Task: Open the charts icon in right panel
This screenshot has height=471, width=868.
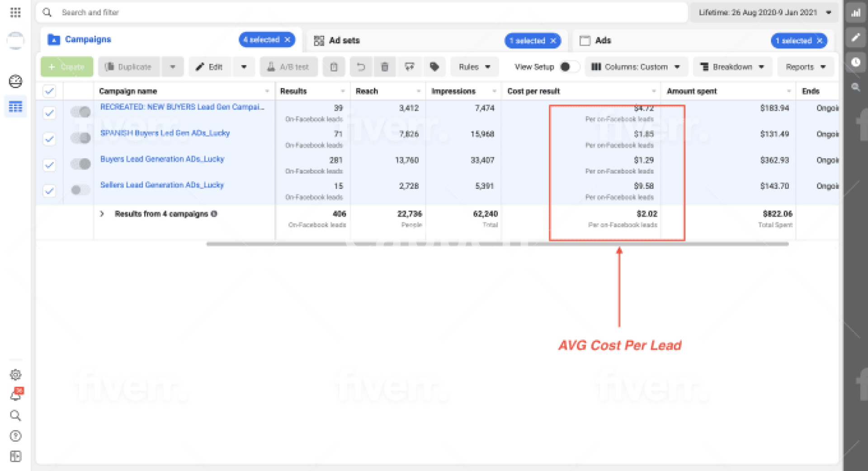Action: click(x=856, y=13)
